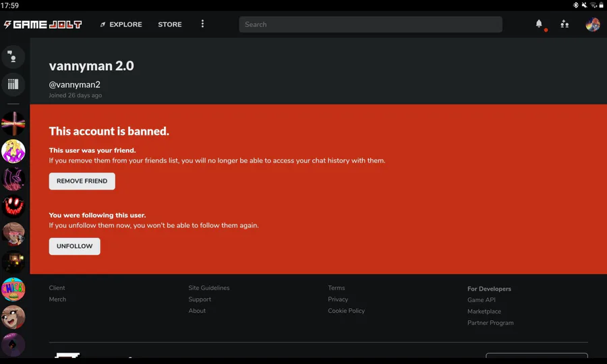This screenshot has height=364, width=607.
Task: Open the cross-shaped glowing community icon
Action: click(x=13, y=123)
